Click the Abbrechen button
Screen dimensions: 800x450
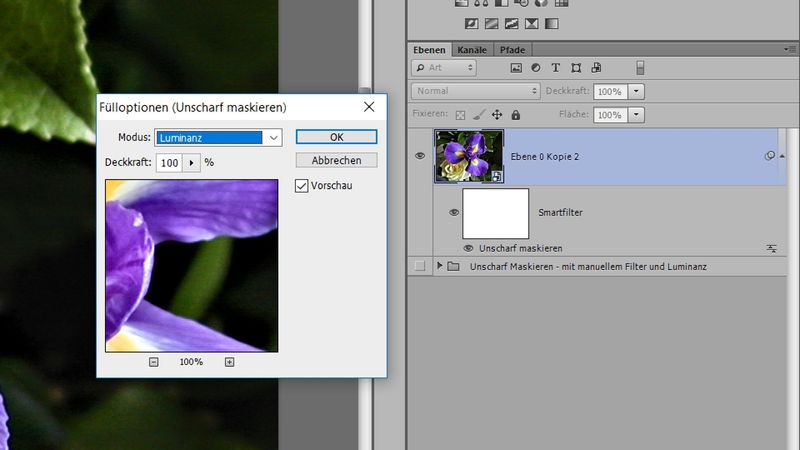(336, 160)
